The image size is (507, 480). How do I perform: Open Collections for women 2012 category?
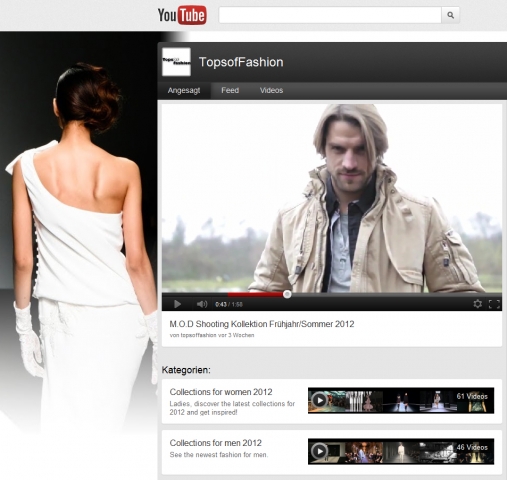(x=221, y=392)
